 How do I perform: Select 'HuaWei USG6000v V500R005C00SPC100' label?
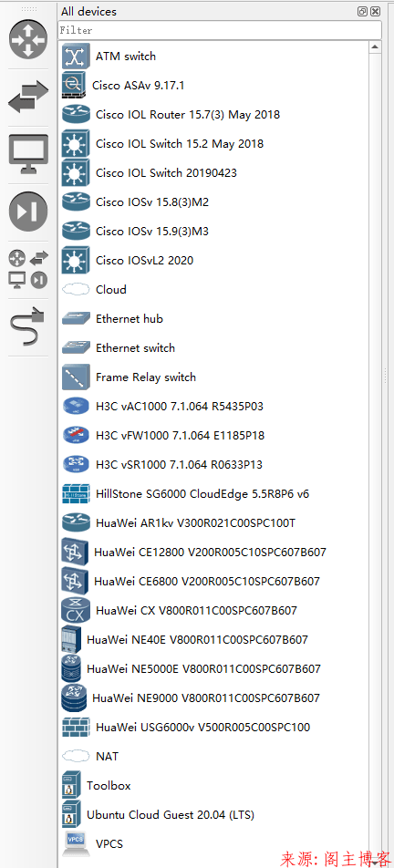(x=202, y=728)
